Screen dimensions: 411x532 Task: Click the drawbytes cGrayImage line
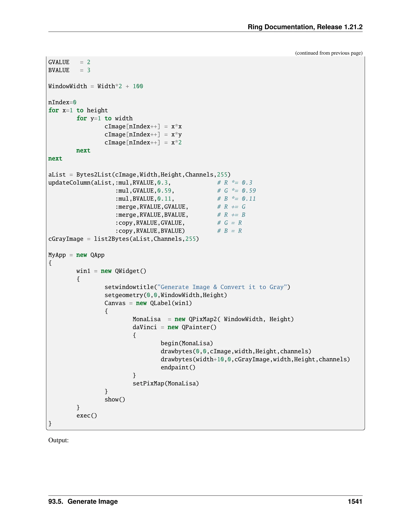[255, 360]
